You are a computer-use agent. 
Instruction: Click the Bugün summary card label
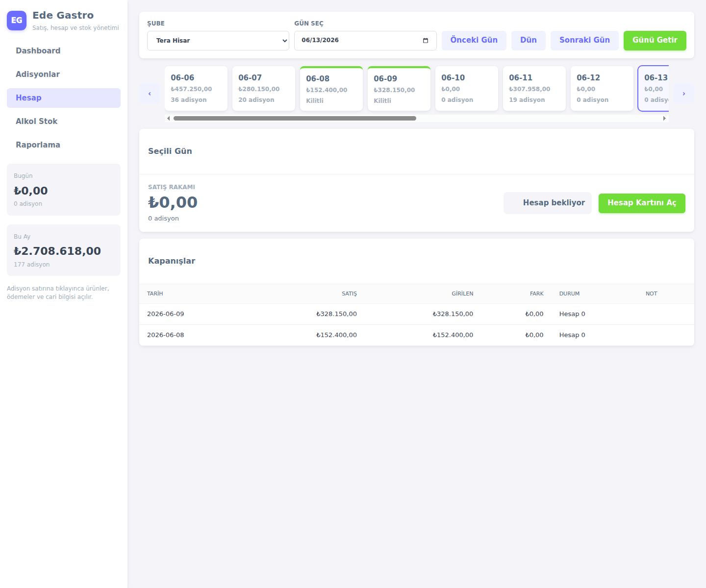click(x=23, y=176)
